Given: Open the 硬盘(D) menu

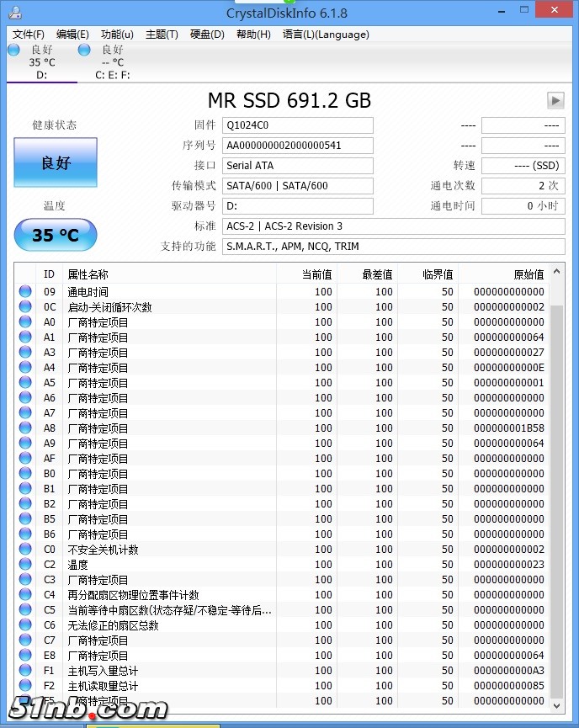Looking at the screenshot, I should click(207, 35).
